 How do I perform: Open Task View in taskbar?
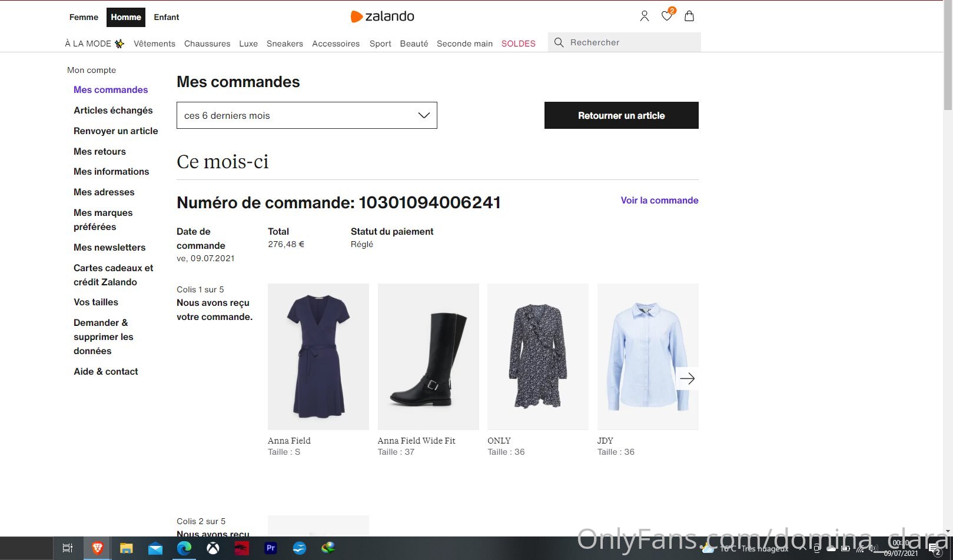click(68, 548)
